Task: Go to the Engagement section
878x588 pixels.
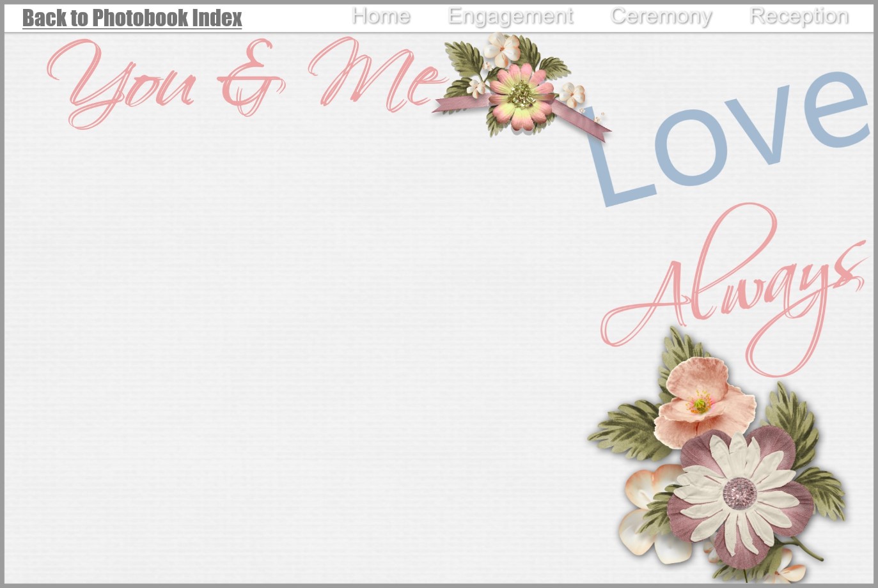Action: [x=510, y=16]
